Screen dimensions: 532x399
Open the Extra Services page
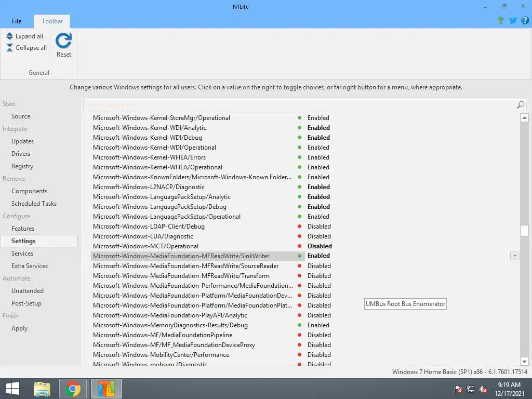pyautogui.click(x=30, y=266)
